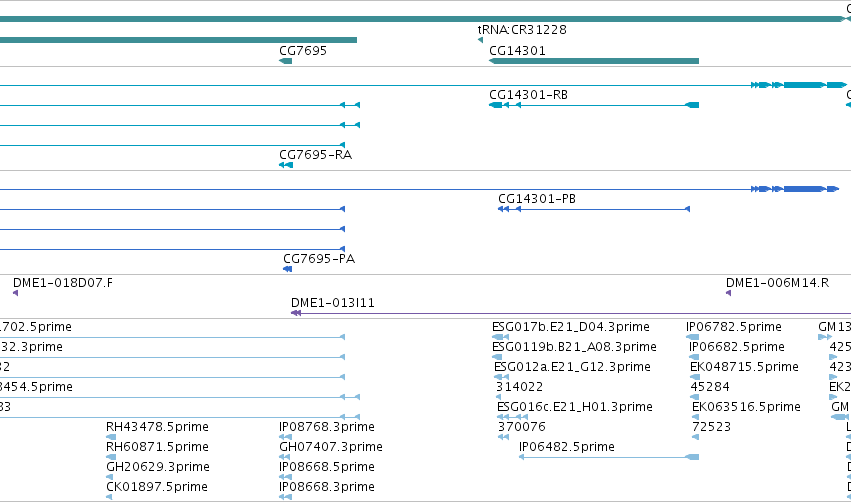Click the IP08768.3prime EST glyph
The height and width of the screenshot is (502, 851).
coord(285,437)
